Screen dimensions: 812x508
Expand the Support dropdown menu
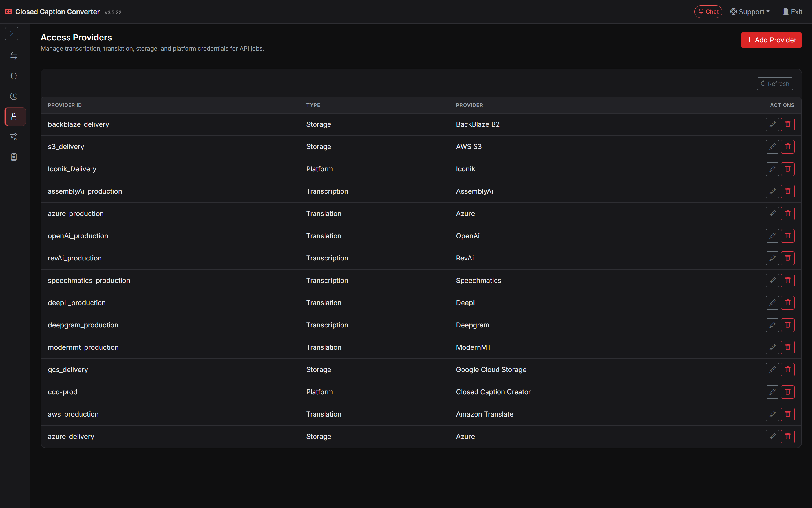coord(750,12)
